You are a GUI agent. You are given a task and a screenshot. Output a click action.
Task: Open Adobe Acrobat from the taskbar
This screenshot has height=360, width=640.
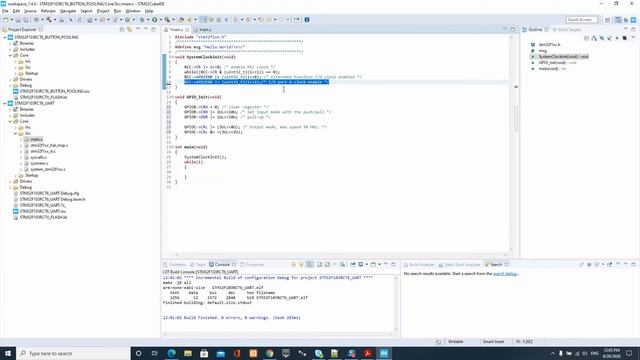point(367,353)
